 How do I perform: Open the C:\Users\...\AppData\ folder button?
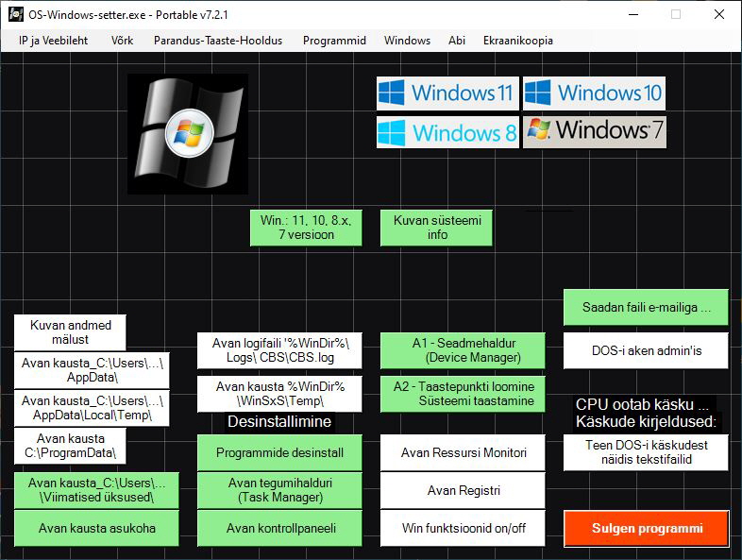(x=92, y=370)
